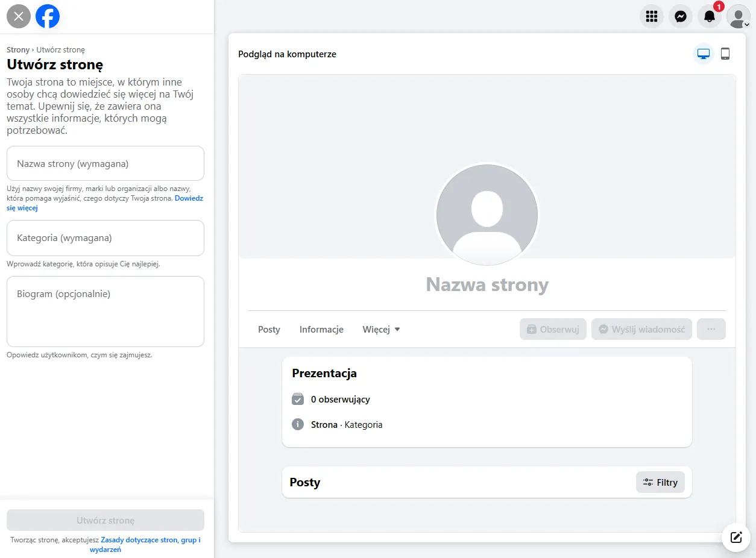756x558 pixels.
Task: Select the Posty tab in the preview
Action: 269,330
